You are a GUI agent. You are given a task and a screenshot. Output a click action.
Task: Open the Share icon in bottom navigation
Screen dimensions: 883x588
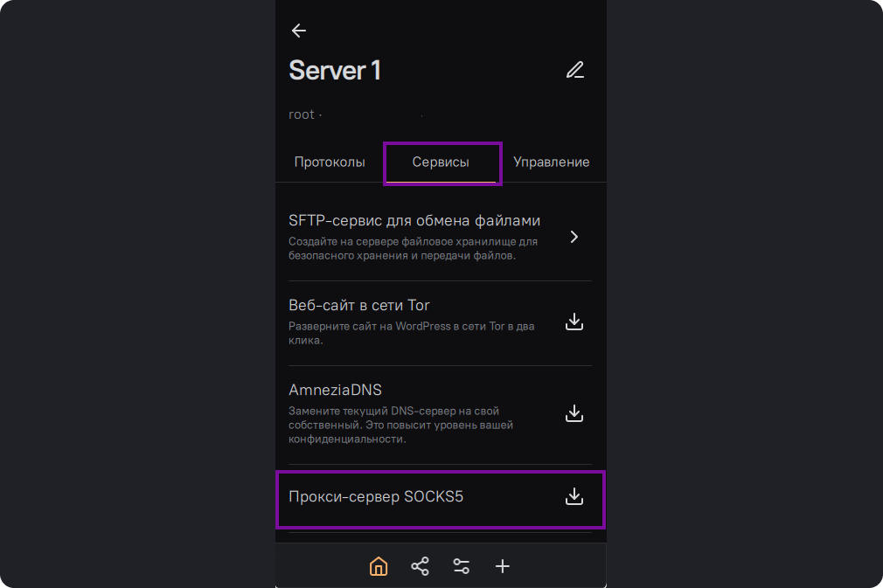pos(420,566)
